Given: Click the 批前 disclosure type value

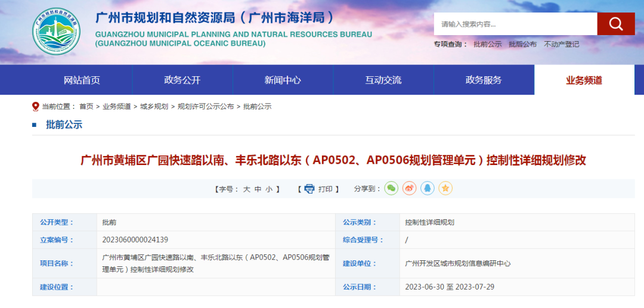Looking at the screenshot, I should [109, 222].
